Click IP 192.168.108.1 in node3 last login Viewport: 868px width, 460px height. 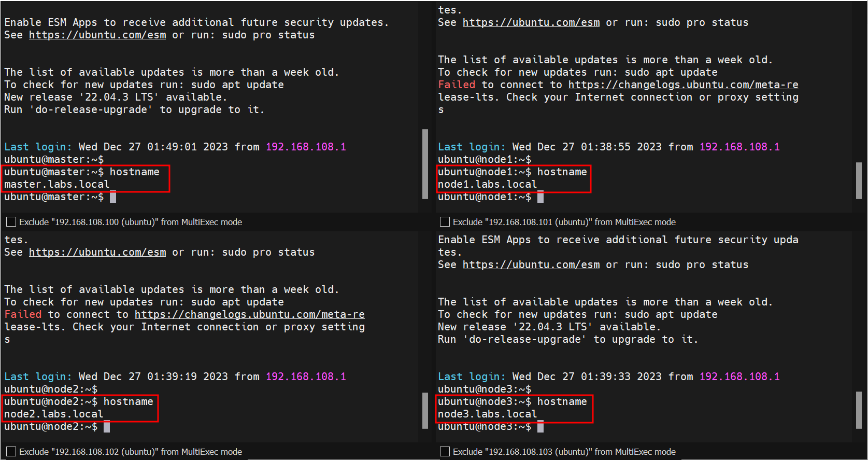pyautogui.click(x=739, y=377)
